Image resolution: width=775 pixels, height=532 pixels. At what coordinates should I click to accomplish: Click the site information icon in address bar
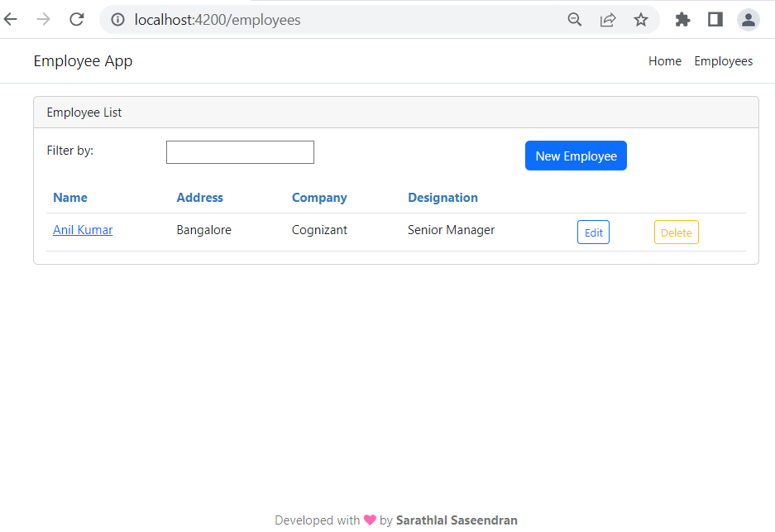pyautogui.click(x=117, y=20)
